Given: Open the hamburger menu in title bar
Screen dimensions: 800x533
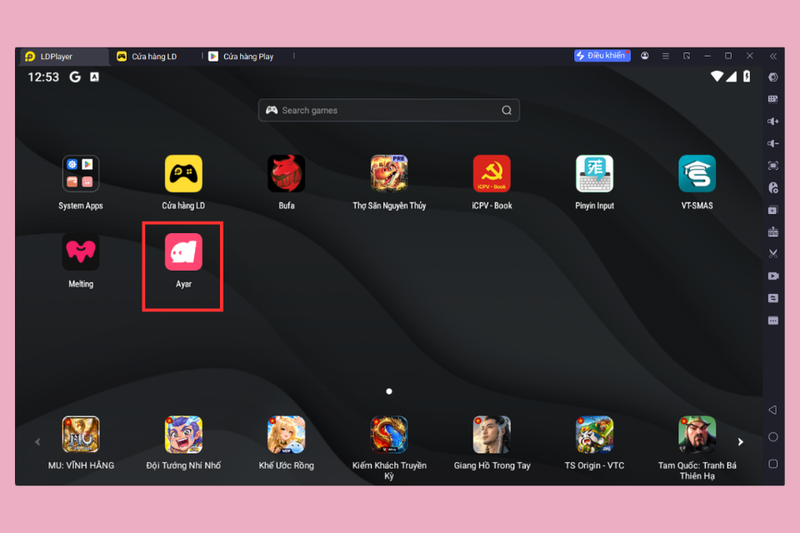Looking at the screenshot, I should point(665,56).
